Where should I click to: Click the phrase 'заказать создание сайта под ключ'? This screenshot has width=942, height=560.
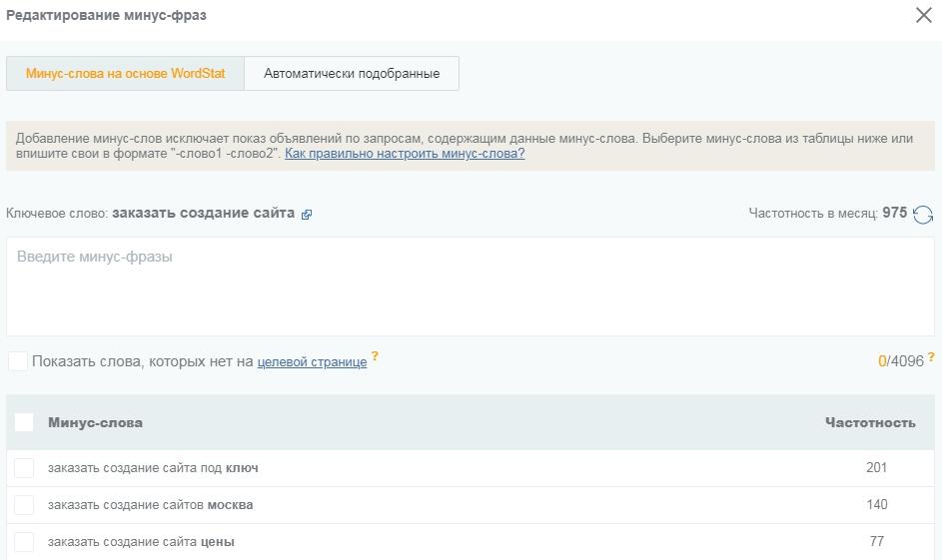click(x=153, y=468)
